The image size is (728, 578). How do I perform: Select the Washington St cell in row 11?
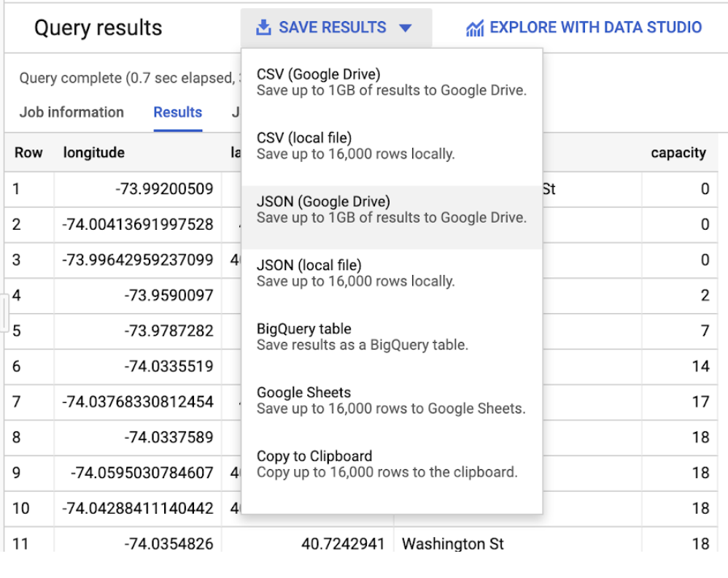pos(452,544)
